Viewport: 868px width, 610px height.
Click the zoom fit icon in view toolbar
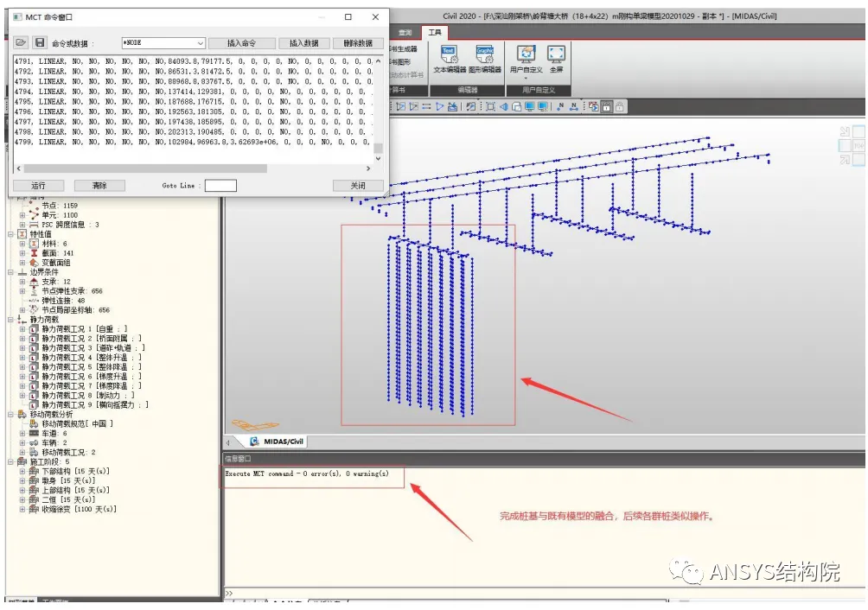[x=490, y=107]
